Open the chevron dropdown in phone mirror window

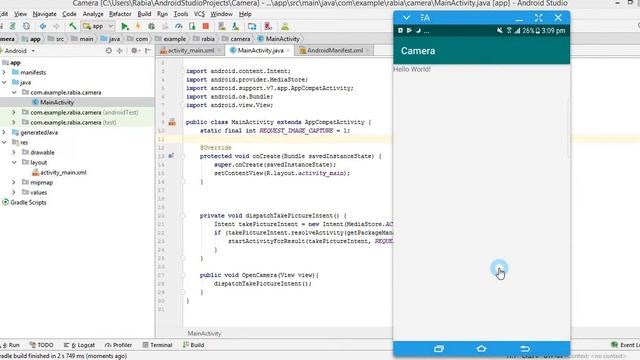click(x=406, y=18)
